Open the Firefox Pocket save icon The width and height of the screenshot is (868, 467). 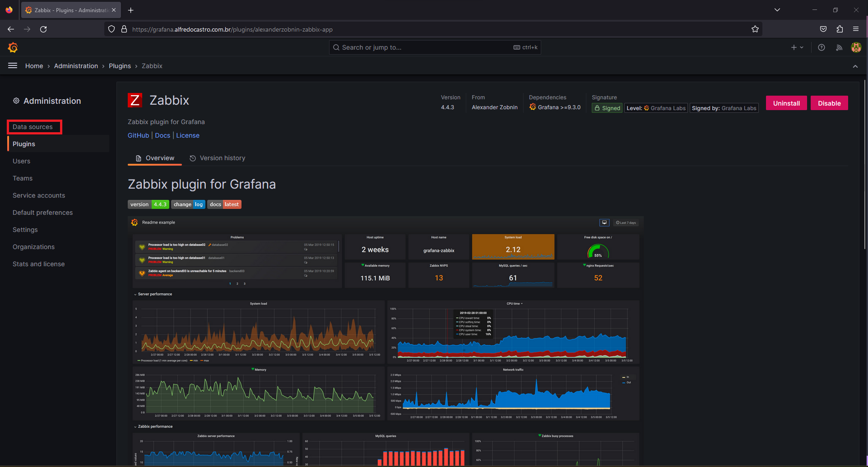click(x=823, y=29)
